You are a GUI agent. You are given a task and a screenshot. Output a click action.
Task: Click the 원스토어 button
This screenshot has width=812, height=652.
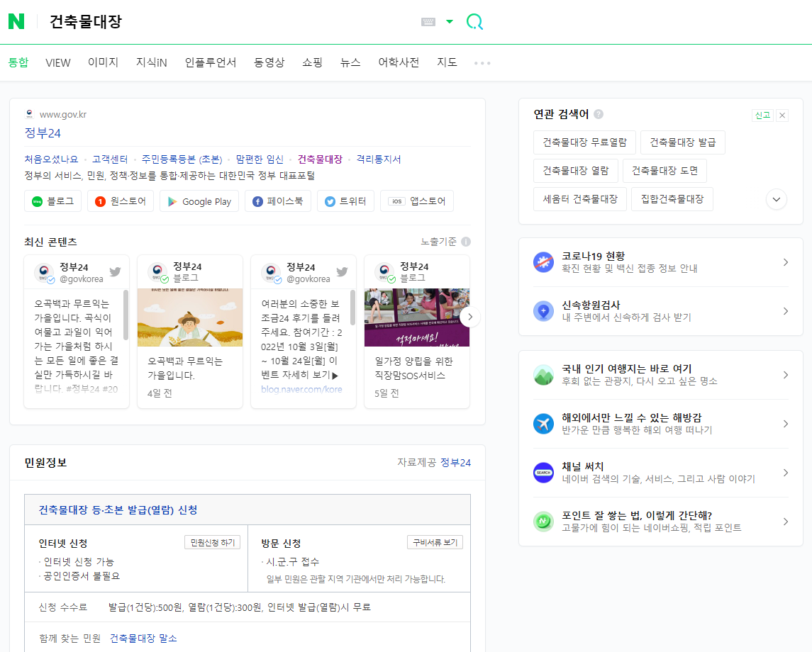click(x=121, y=201)
